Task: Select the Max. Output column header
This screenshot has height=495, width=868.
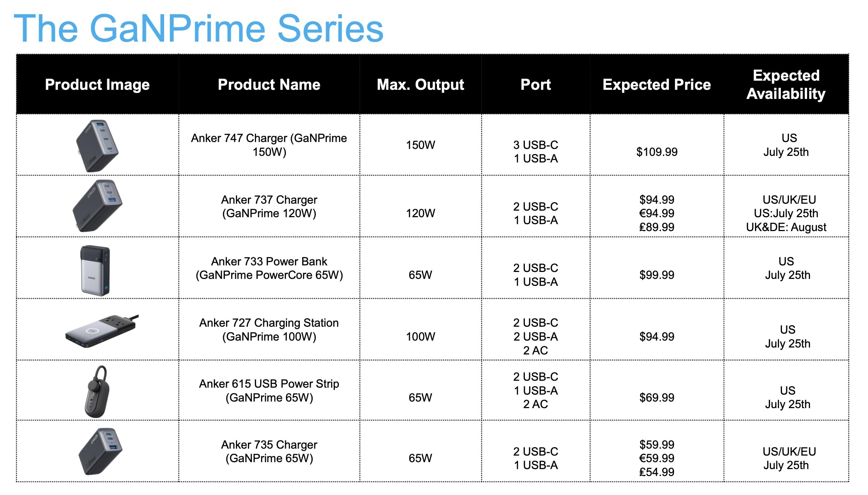Action: (420, 85)
